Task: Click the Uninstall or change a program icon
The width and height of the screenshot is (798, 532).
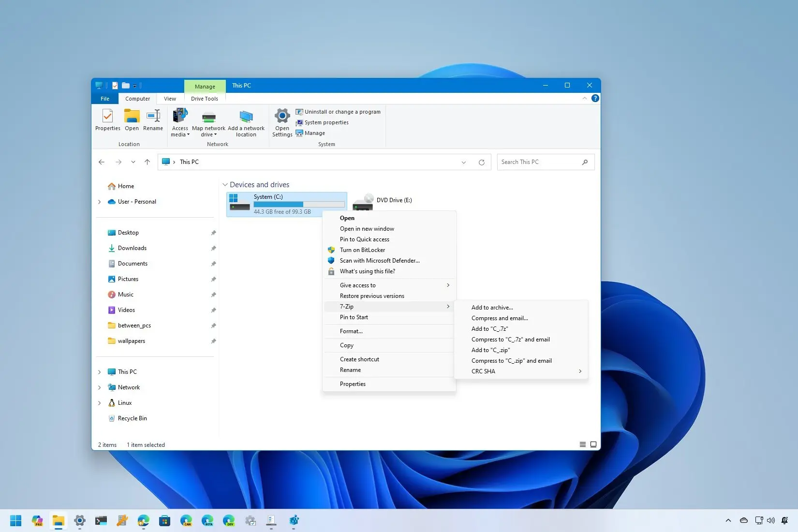Action: (300, 112)
